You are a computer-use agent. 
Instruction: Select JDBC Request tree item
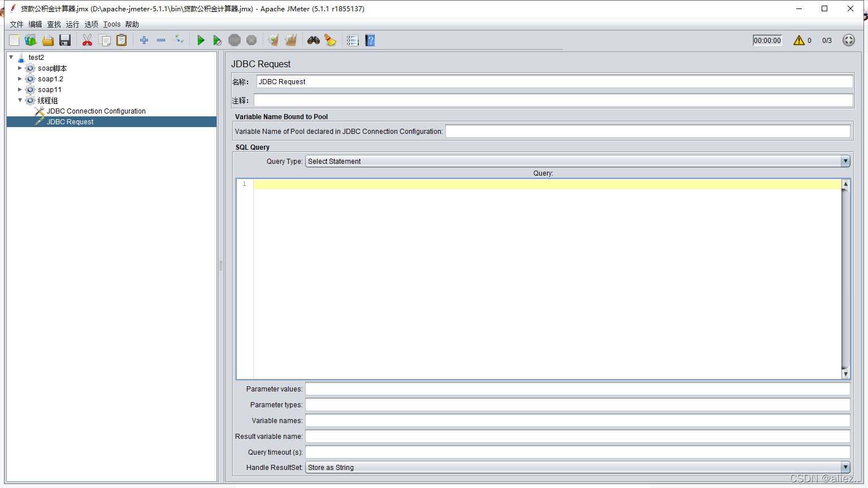[70, 122]
